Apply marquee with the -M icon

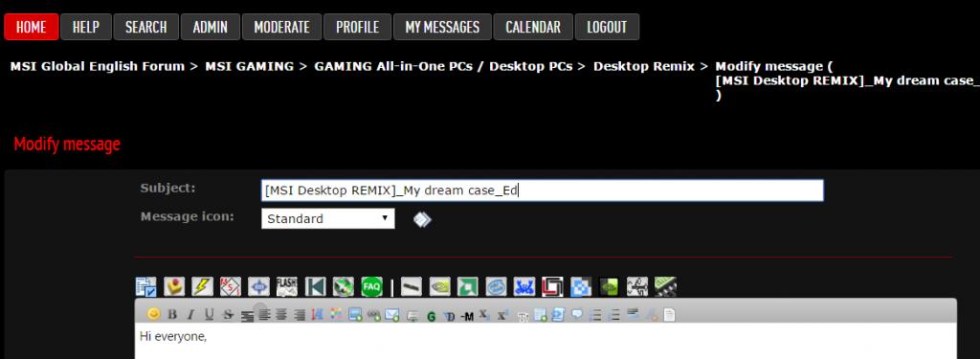coord(466,316)
